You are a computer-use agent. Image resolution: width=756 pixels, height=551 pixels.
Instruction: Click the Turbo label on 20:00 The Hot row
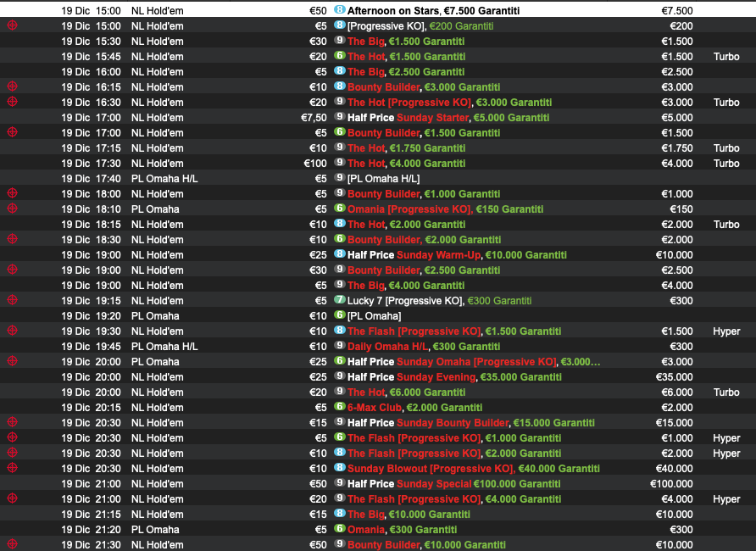click(726, 392)
